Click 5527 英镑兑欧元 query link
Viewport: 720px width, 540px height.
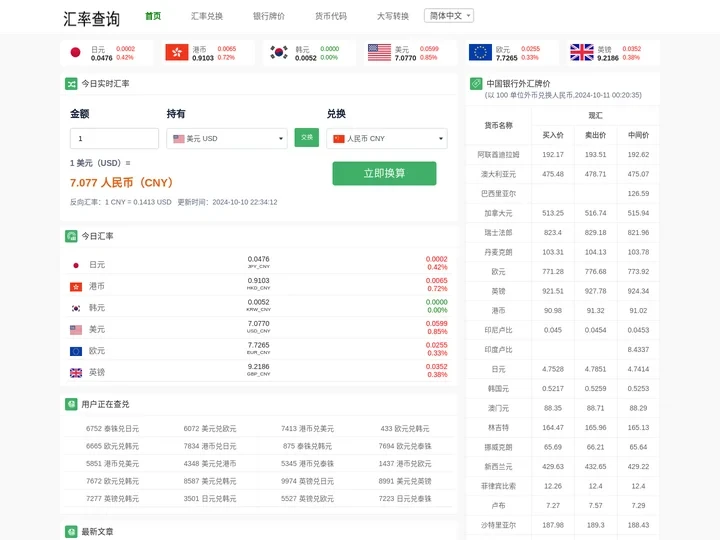click(307, 498)
